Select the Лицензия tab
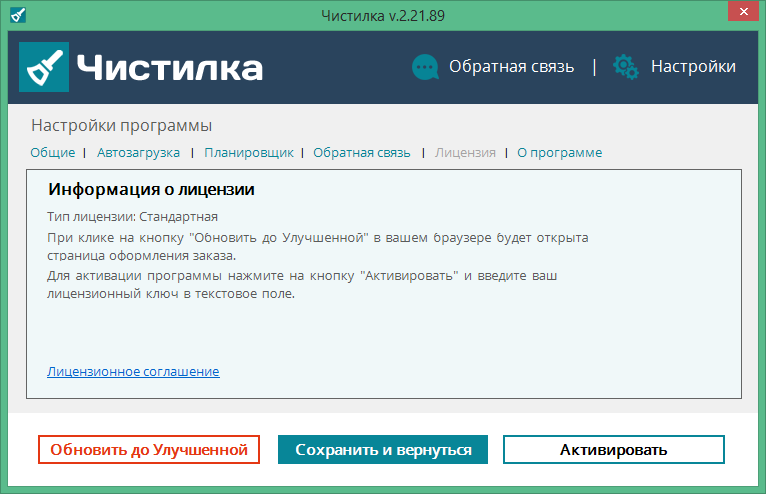 [x=465, y=153]
